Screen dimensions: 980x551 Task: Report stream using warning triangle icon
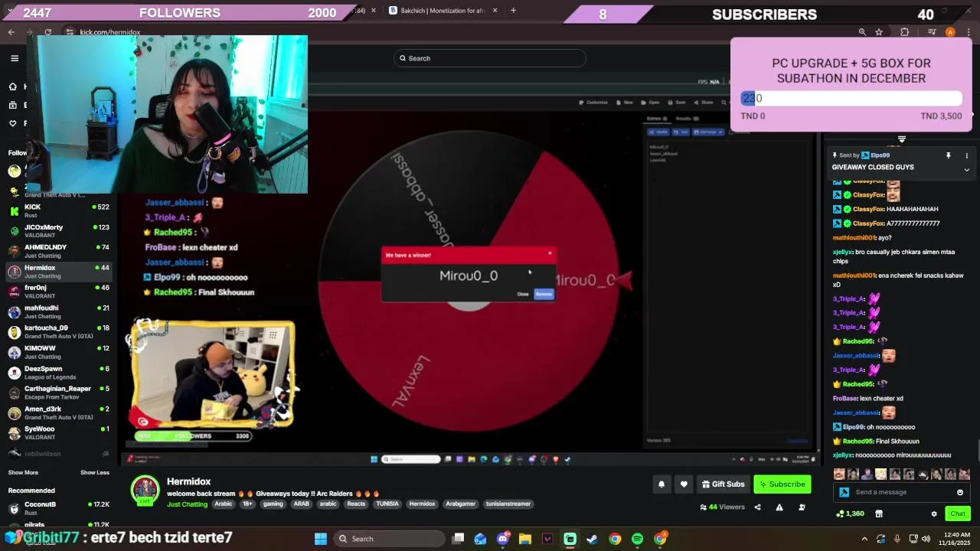pos(779,507)
